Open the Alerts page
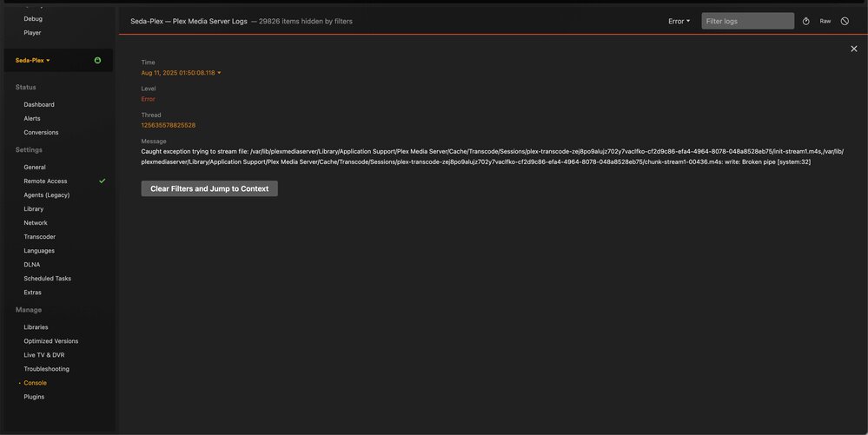Screen dimensions: 868x435 click(32, 118)
